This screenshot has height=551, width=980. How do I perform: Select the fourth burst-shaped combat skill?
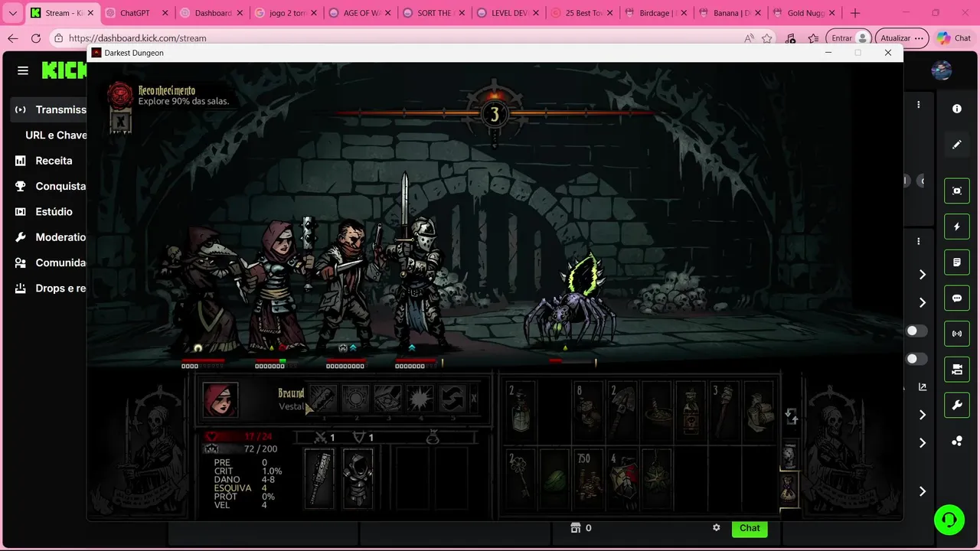pos(420,399)
